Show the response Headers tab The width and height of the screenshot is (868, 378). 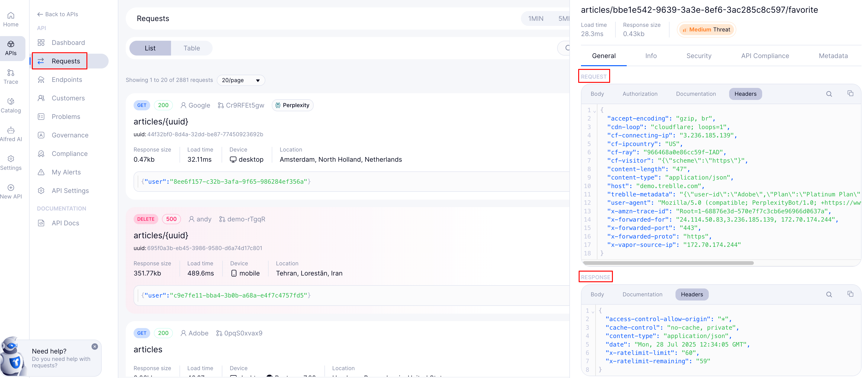[692, 294]
